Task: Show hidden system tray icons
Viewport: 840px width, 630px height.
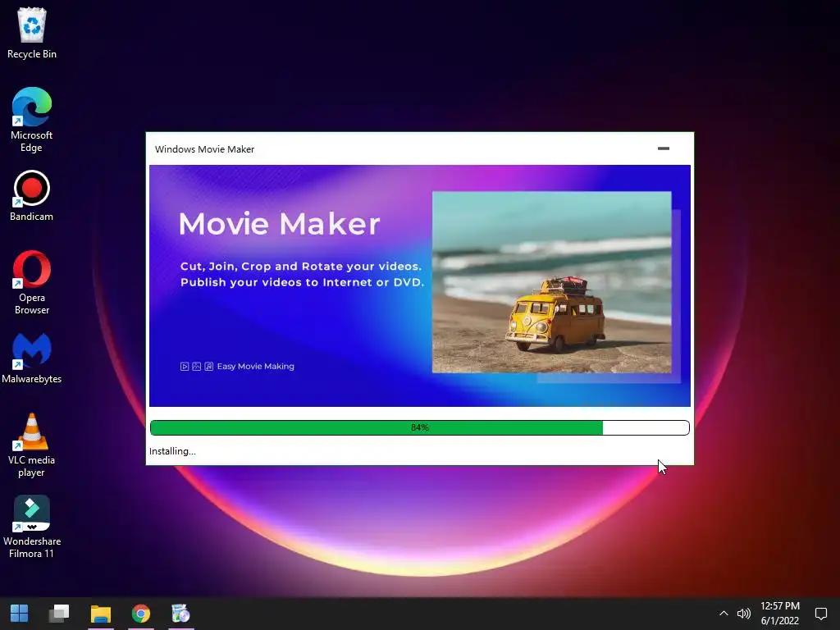Action: pyautogui.click(x=724, y=614)
